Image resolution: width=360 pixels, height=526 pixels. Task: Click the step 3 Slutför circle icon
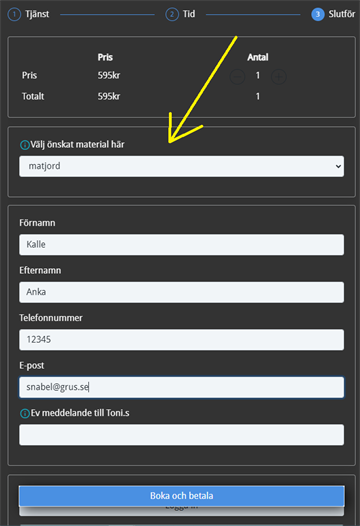(318, 14)
